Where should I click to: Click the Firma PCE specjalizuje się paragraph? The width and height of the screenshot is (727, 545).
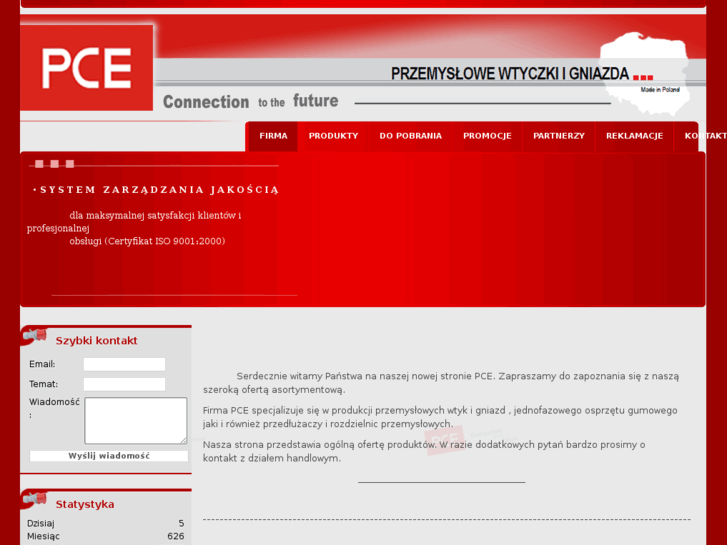(440, 417)
